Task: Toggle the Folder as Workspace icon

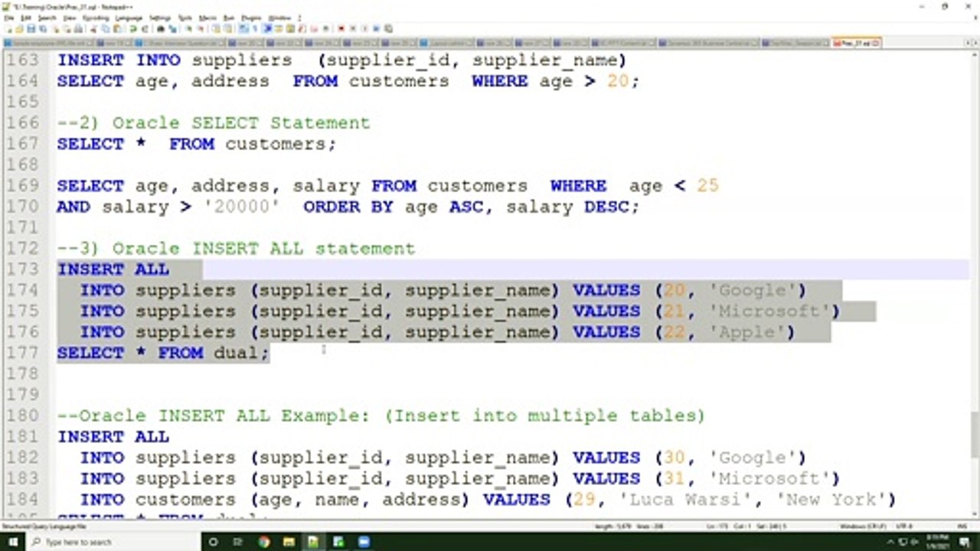Action: [x=314, y=28]
